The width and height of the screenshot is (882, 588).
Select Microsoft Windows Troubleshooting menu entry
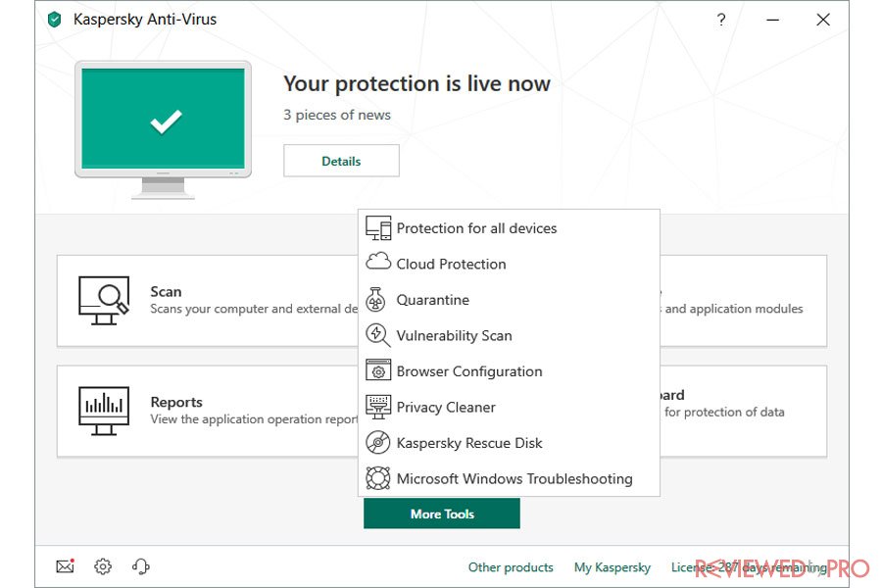[x=509, y=478]
